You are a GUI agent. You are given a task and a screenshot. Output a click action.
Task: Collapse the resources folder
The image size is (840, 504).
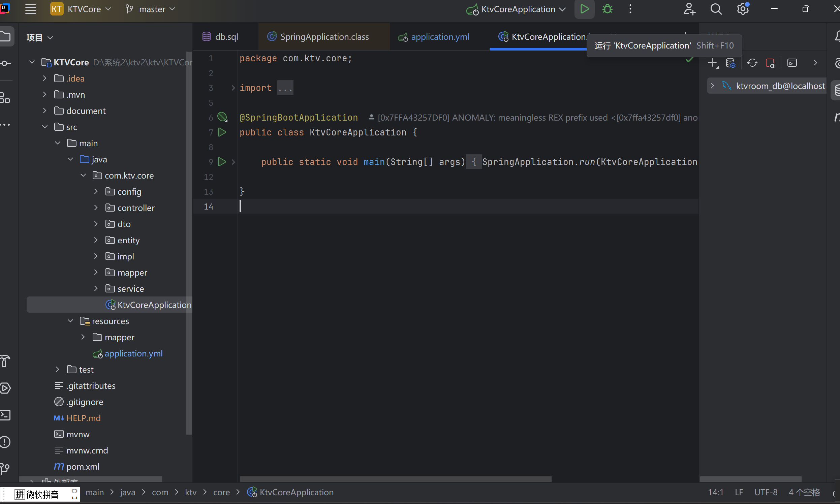(x=70, y=321)
